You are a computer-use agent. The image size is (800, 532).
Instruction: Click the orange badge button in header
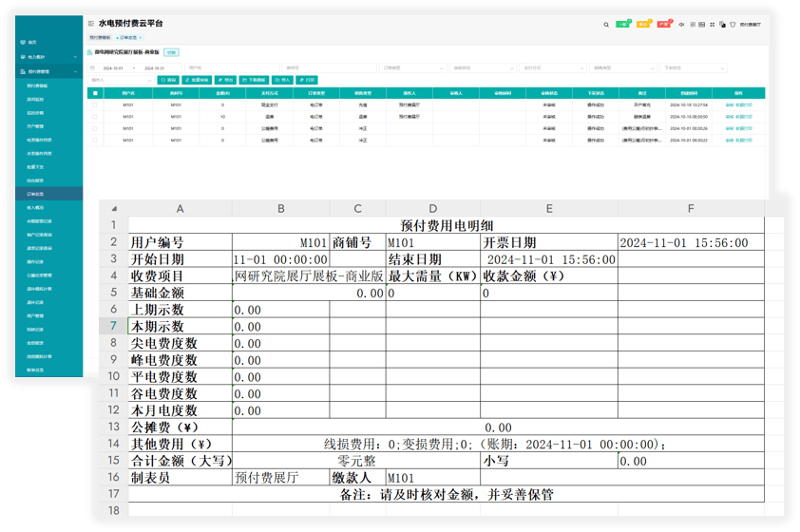[x=643, y=25]
